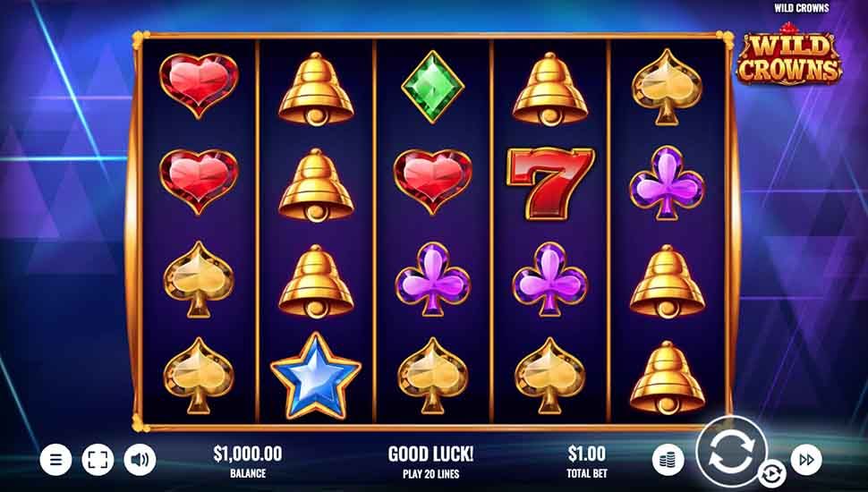Enable autoplay with the small play-loop icon
This screenshot has width=868, height=492.
click(x=772, y=474)
